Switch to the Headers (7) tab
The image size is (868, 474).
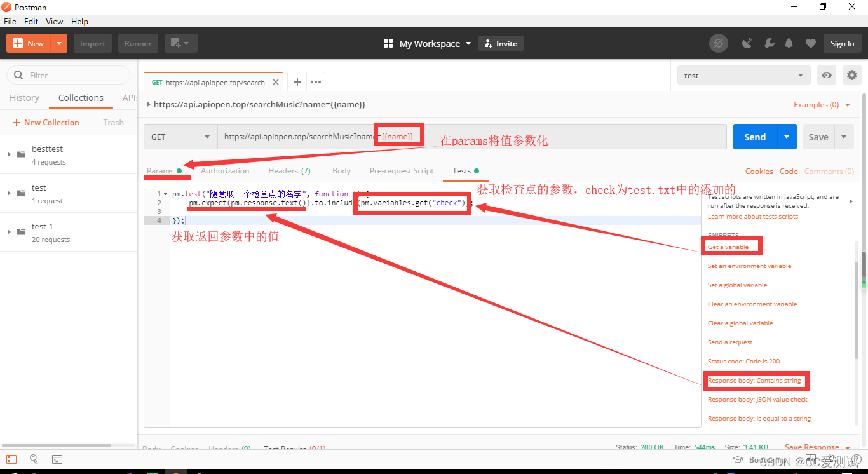click(x=289, y=171)
